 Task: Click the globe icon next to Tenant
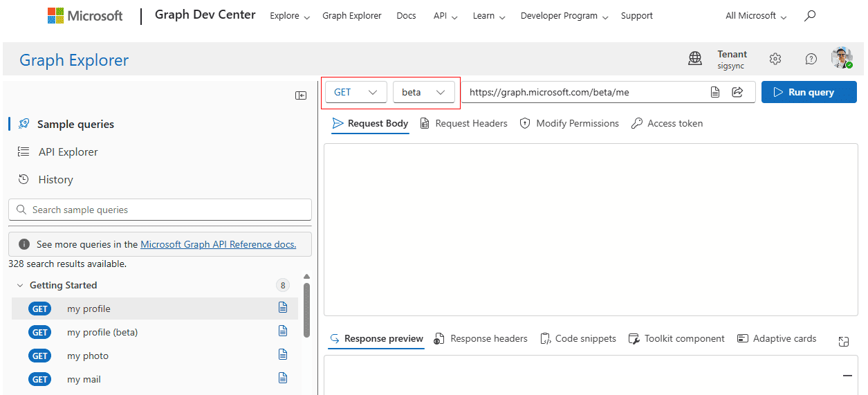point(695,59)
